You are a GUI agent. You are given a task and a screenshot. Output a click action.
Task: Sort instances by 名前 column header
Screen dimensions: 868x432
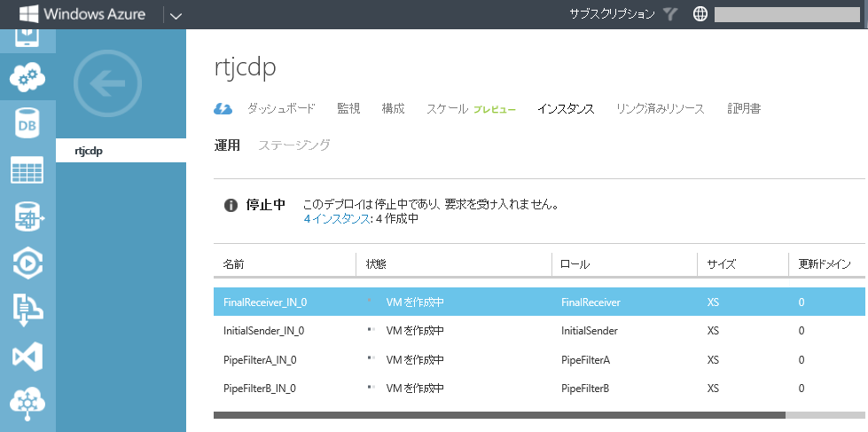coord(234,264)
